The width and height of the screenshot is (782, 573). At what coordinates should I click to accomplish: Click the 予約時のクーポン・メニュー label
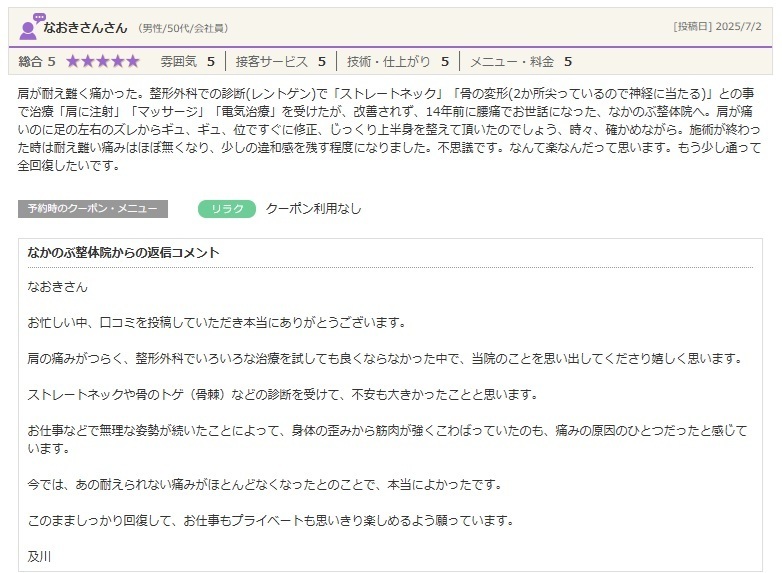click(x=93, y=209)
